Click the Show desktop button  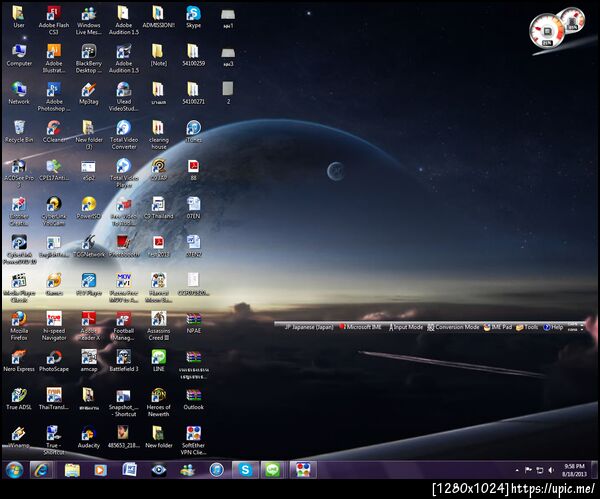click(x=595, y=470)
